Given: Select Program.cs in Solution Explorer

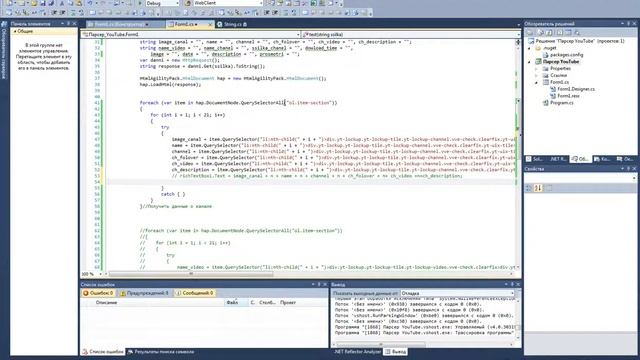Looking at the screenshot, I should point(562,103).
